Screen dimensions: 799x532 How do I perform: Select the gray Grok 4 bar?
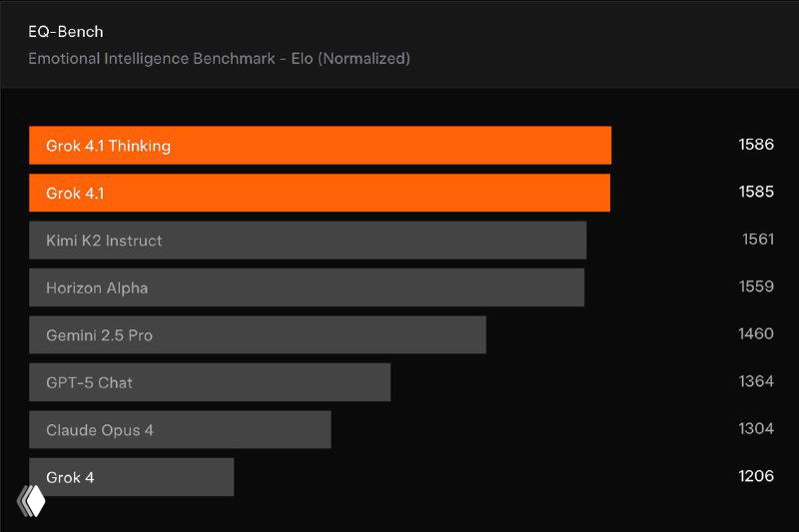click(131, 477)
